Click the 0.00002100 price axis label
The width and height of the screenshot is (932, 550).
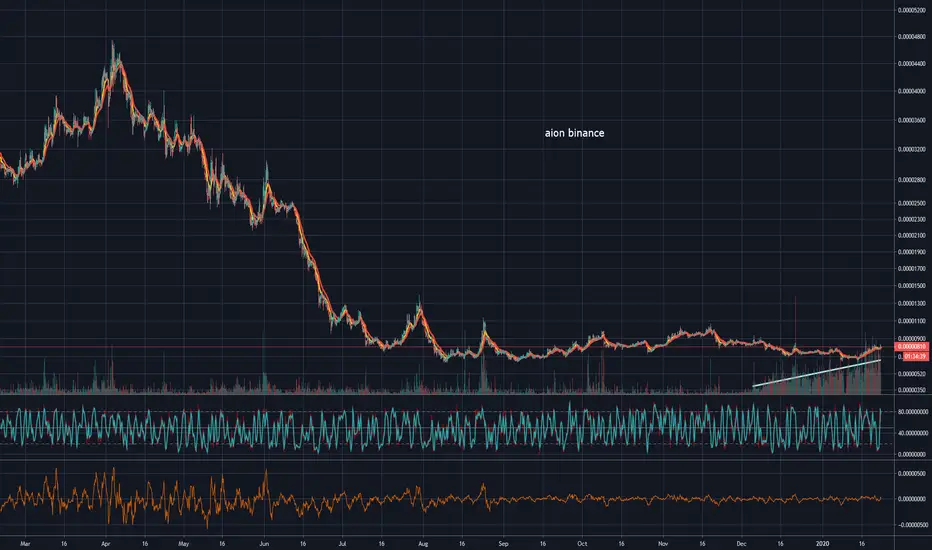coord(912,235)
